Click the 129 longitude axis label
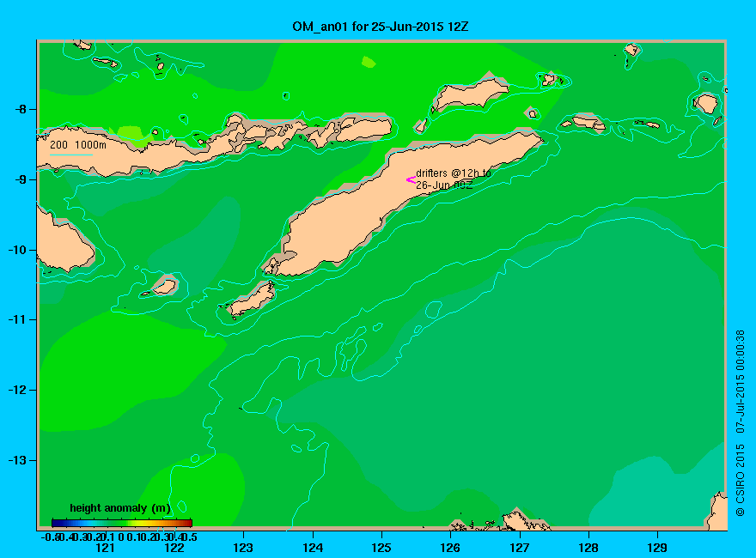 point(657,548)
